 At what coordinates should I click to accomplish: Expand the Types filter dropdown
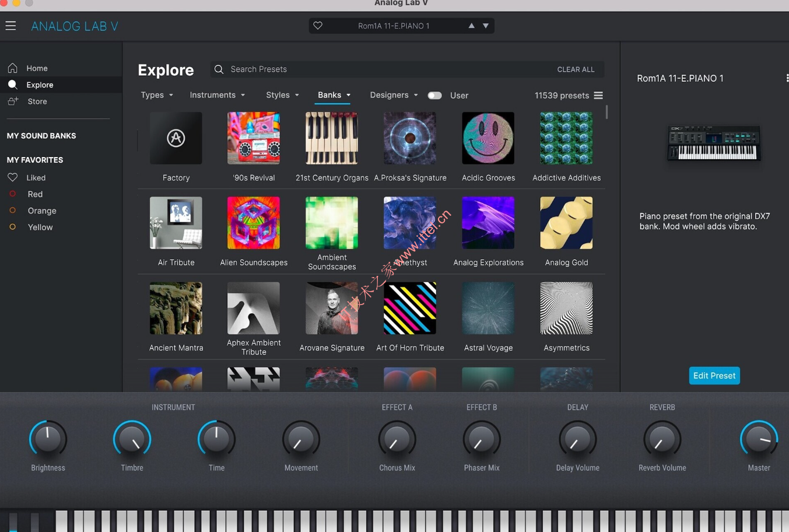coord(156,95)
